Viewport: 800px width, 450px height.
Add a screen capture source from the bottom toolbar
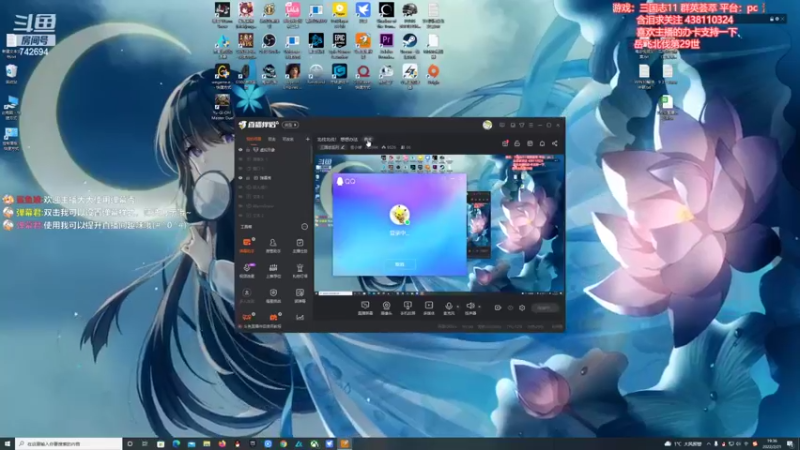(365, 307)
